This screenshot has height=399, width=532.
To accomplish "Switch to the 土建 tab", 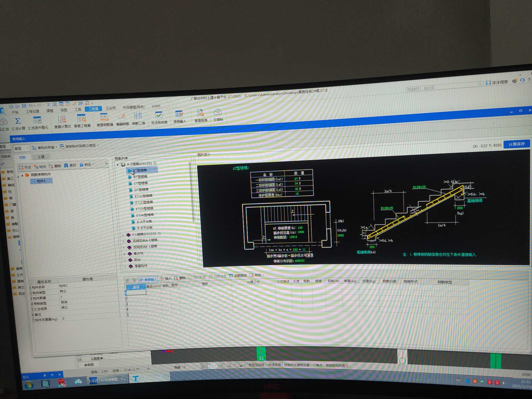I will pos(41,157).
